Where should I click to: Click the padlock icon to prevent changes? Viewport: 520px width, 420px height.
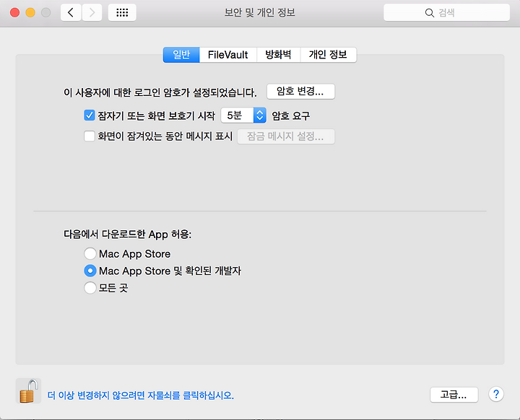pyautogui.click(x=28, y=391)
